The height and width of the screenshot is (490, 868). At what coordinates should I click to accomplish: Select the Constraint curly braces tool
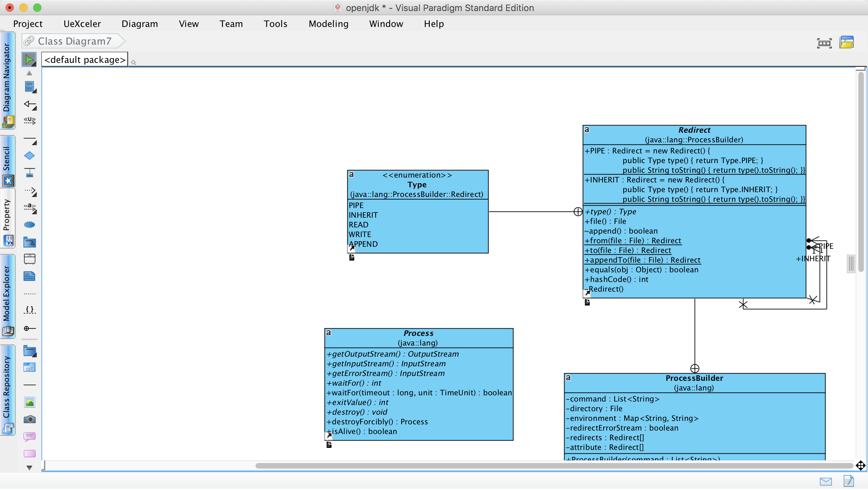tap(30, 310)
